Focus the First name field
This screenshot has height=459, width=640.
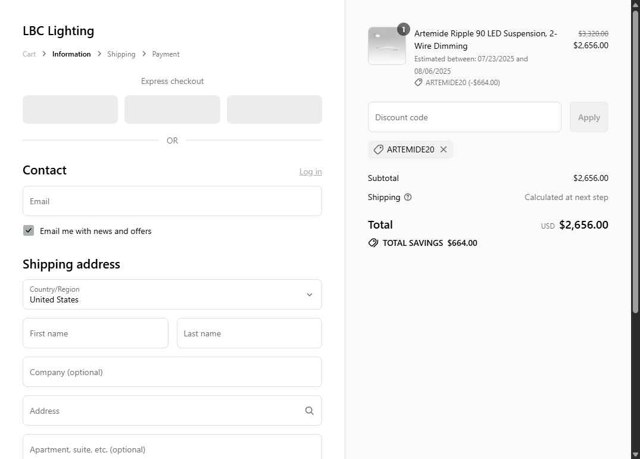click(96, 333)
